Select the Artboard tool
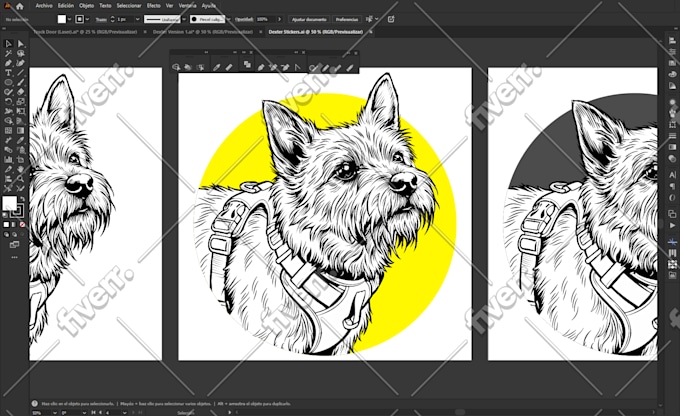The height and width of the screenshot is (416, 680). [x=20, y=159]
